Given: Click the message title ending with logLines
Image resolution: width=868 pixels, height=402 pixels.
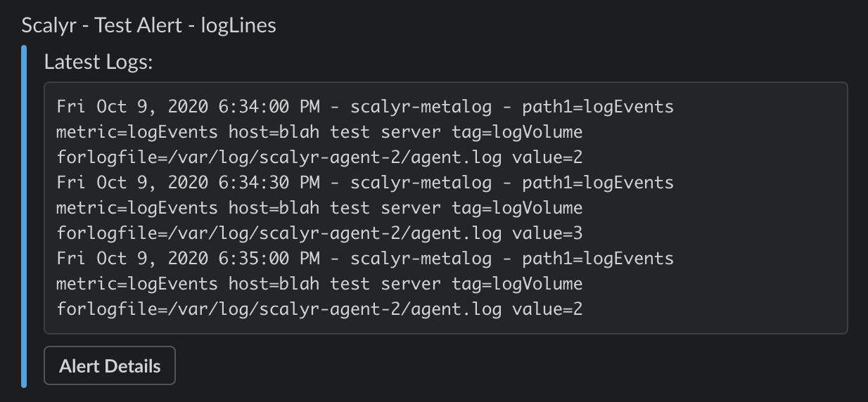Looking at the screenshot, I should (148, 25).
